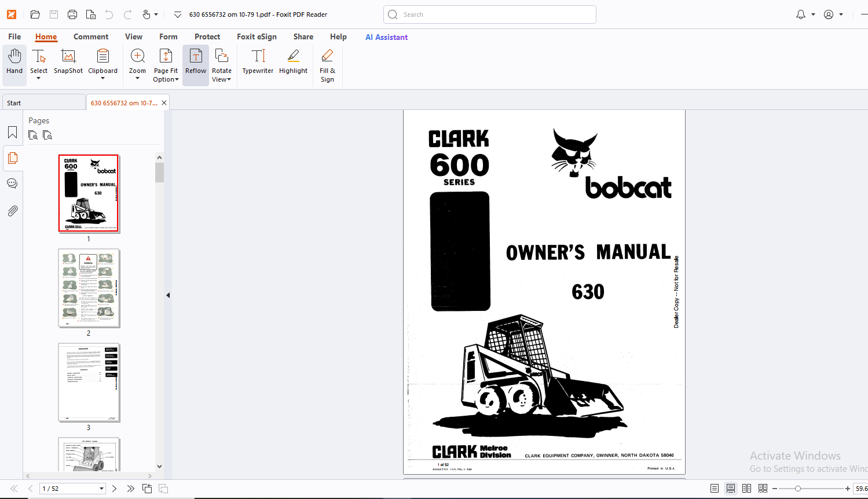The width and height of the screenshot is (868, 499).
Task: Click the zoom slider handle
Action: click(798, 489)
